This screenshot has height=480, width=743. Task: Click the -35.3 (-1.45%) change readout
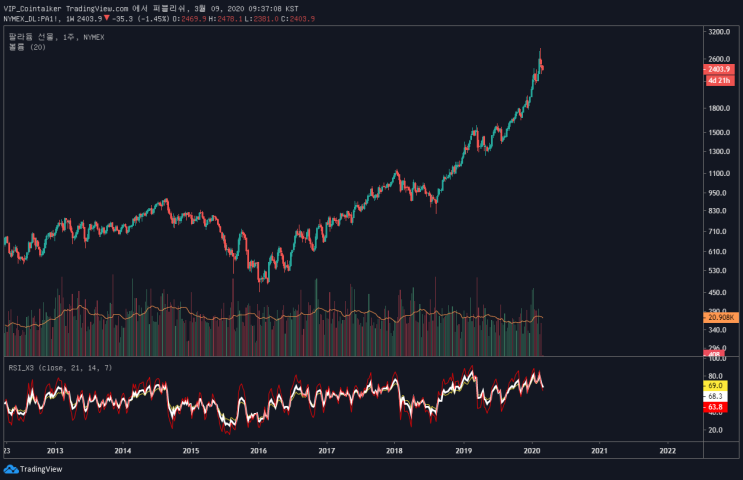click(x=140, y=18)
